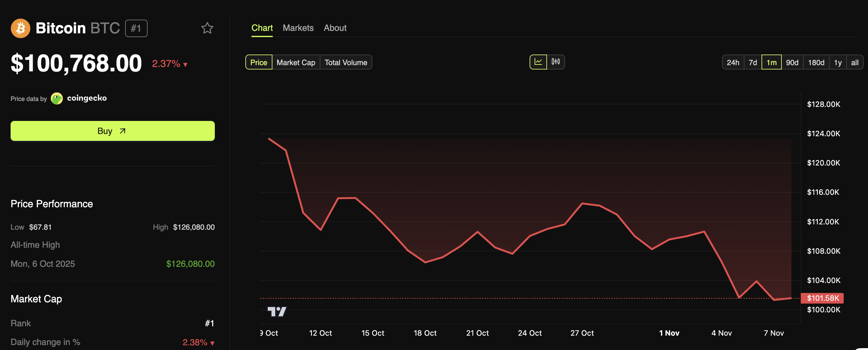The width and height of the screenshot is (868, 350).
Task: Select the Price chart toggle
Action: pyautogui.click(x=258, y=62)
